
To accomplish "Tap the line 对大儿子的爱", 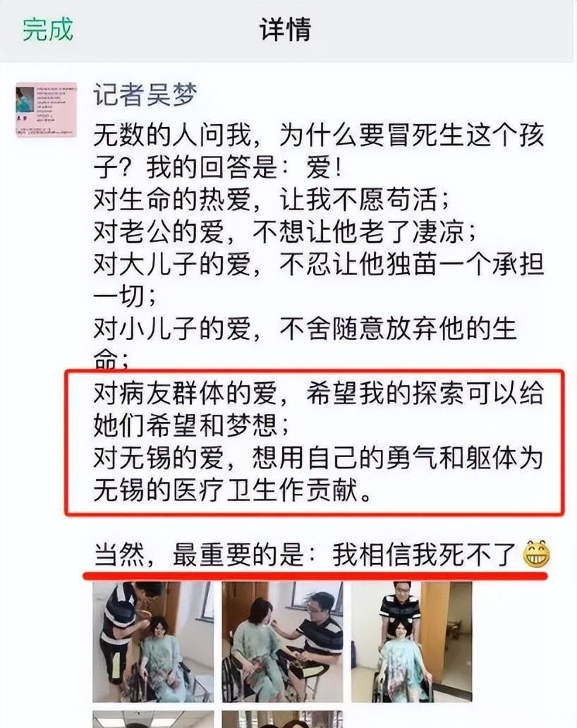I will (318, 279).
